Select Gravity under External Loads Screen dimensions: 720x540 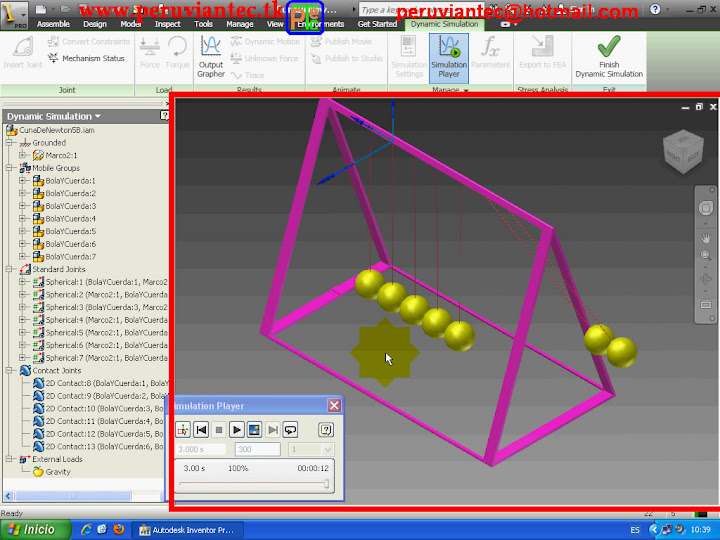tap(51, 472)
